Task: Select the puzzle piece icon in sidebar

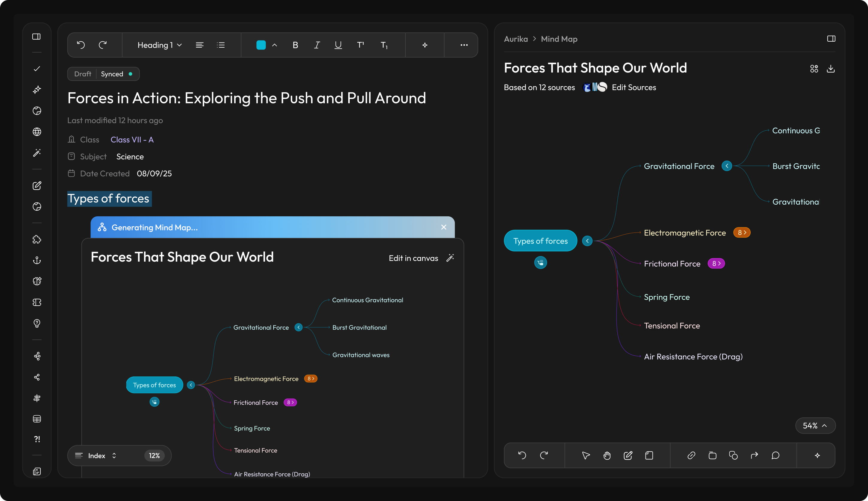Action: tap(37, 240)
